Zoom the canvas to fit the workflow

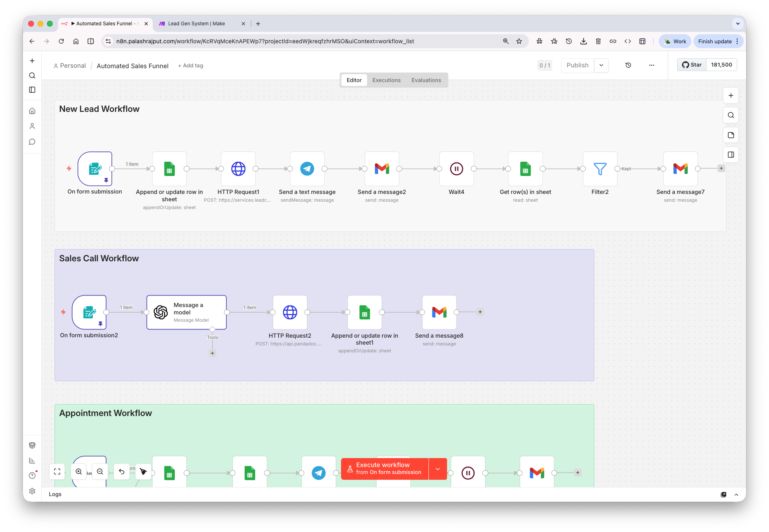coord(57,471)
